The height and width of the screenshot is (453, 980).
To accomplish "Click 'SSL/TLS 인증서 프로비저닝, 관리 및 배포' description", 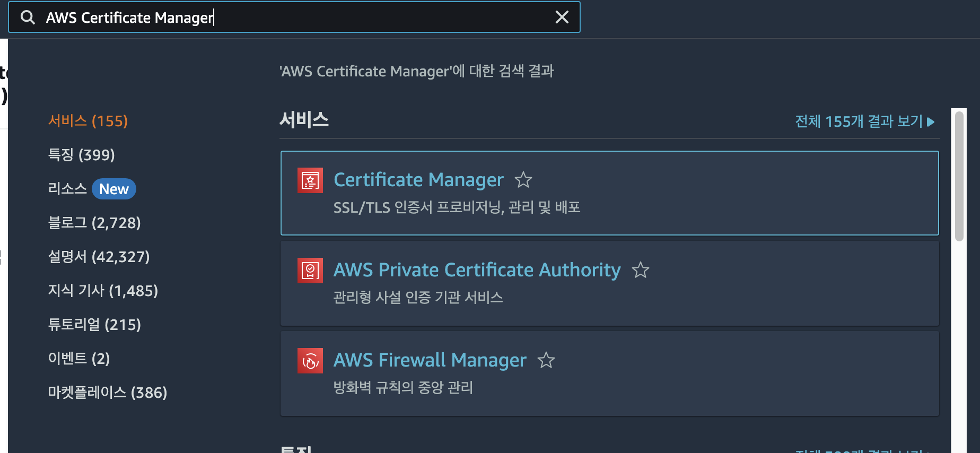I will pyautogui.click(x=457, y=207).
